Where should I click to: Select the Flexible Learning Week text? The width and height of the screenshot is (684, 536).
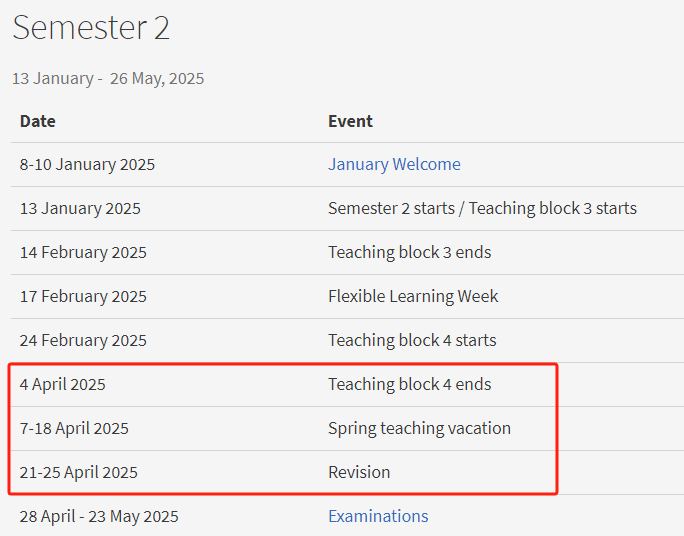(x=413, y=297)
